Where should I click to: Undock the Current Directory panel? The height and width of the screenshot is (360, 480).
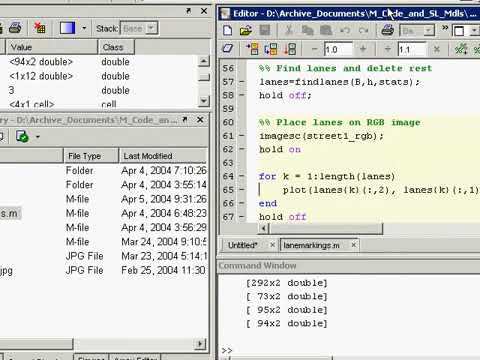point(185,120)
